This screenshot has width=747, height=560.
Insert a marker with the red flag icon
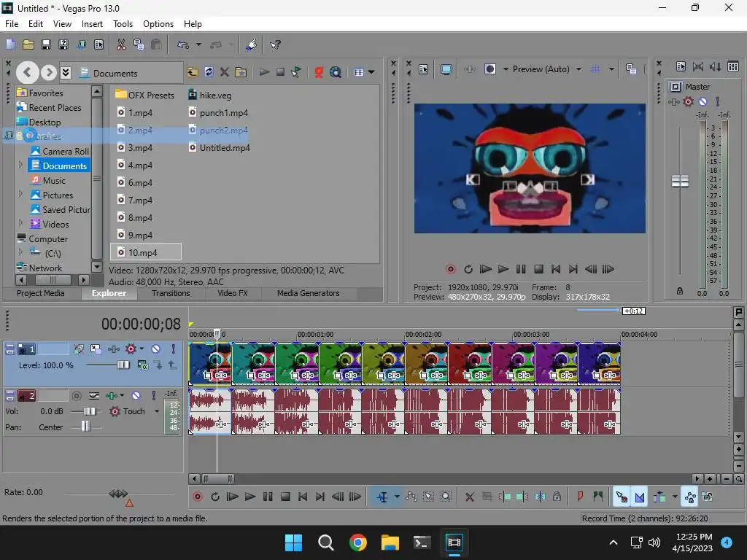point(580,497)
